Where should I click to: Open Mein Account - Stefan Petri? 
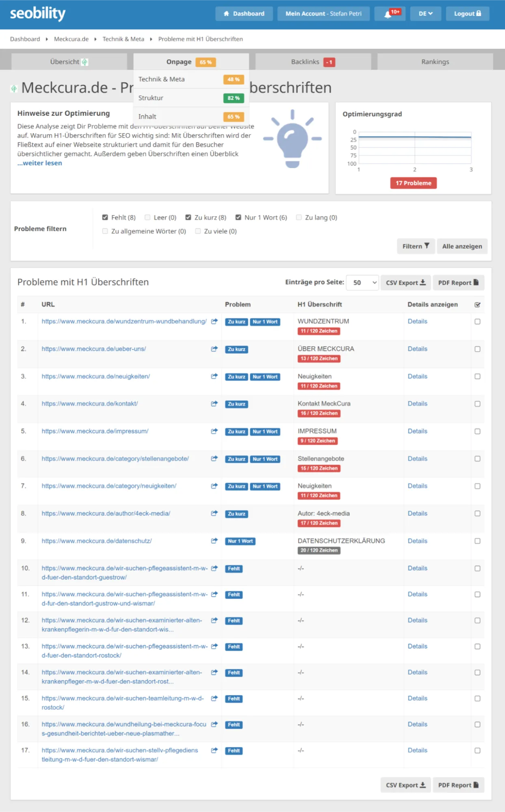pos(324,13)
